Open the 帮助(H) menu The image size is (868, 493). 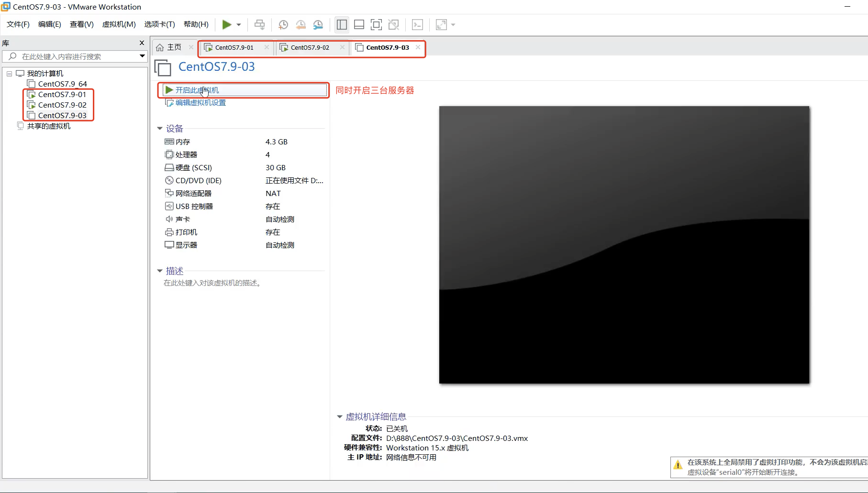pyautogui.click(x=196, y=24)
